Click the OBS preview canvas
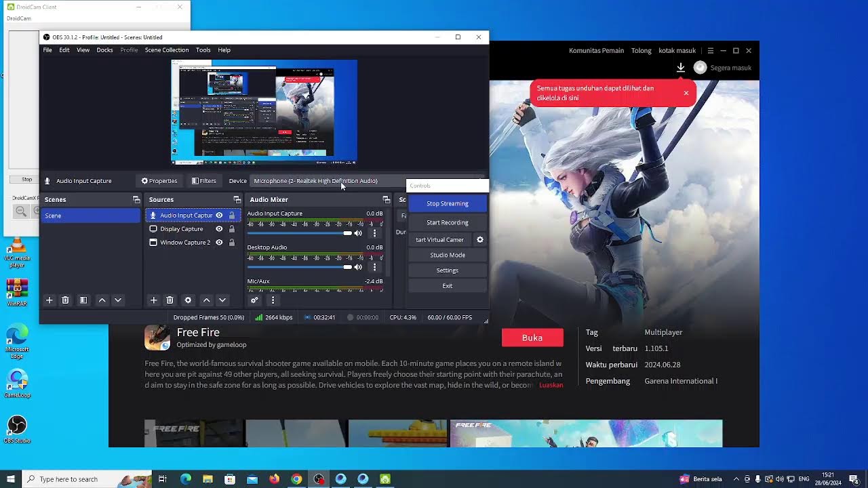 264,112
